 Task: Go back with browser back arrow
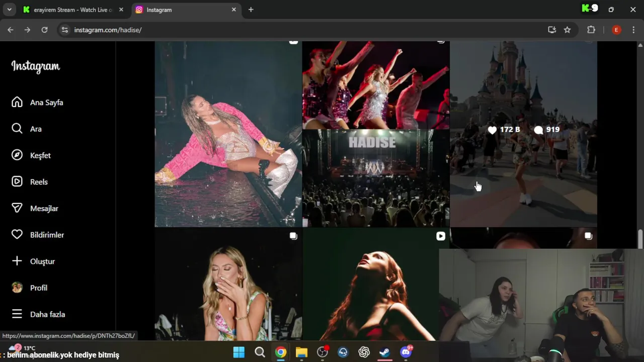tap(11, 30)
